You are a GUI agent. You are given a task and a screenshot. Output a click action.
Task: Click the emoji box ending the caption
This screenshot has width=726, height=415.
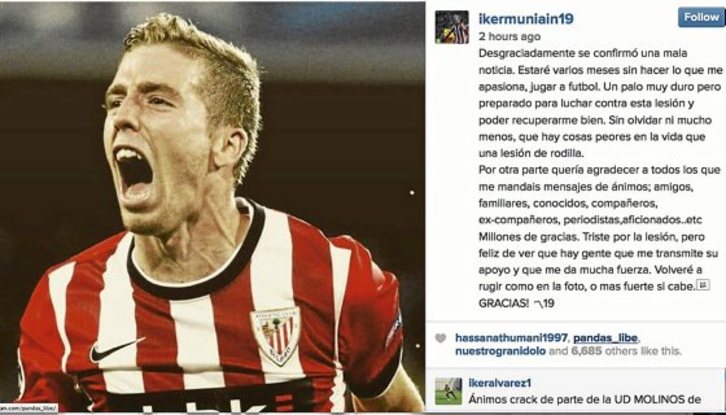(703, 285)
